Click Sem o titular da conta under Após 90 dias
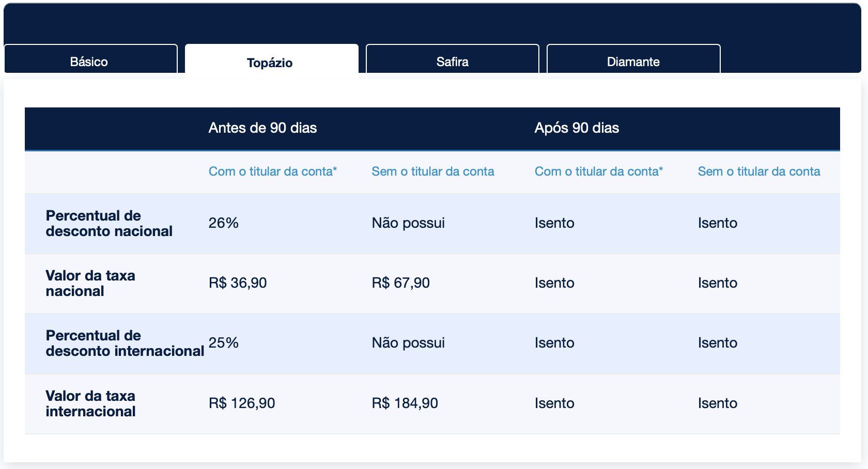 pos(759,171)
